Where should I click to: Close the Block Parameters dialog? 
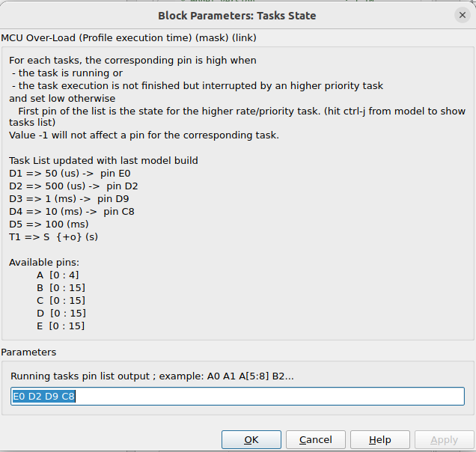462,15
